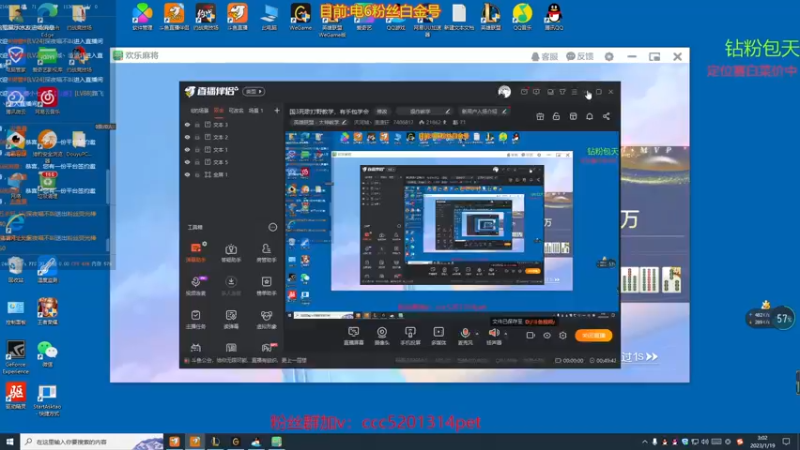The image size is (800, 450).
Task: Hide the 全屏 1 layer
Action: click(x=187, y=174)
